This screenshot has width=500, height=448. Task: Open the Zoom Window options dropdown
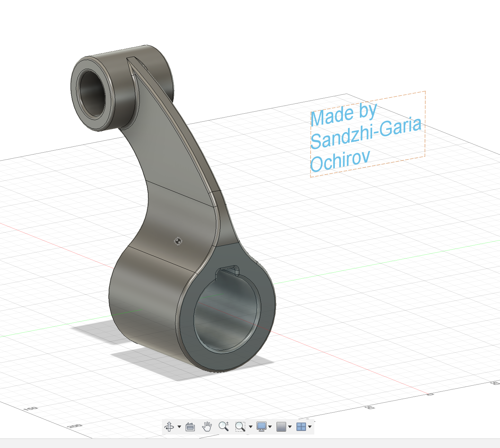[x=251, y=427]
